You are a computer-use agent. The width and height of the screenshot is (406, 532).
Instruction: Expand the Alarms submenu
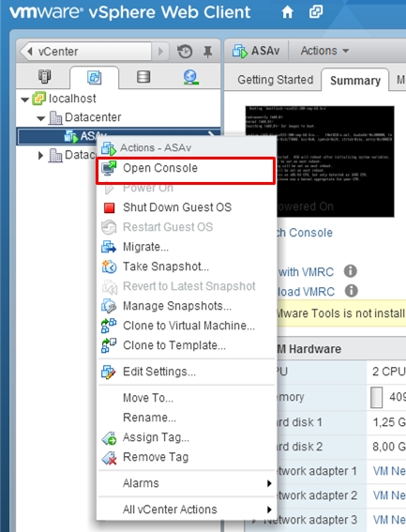[187, 483]
